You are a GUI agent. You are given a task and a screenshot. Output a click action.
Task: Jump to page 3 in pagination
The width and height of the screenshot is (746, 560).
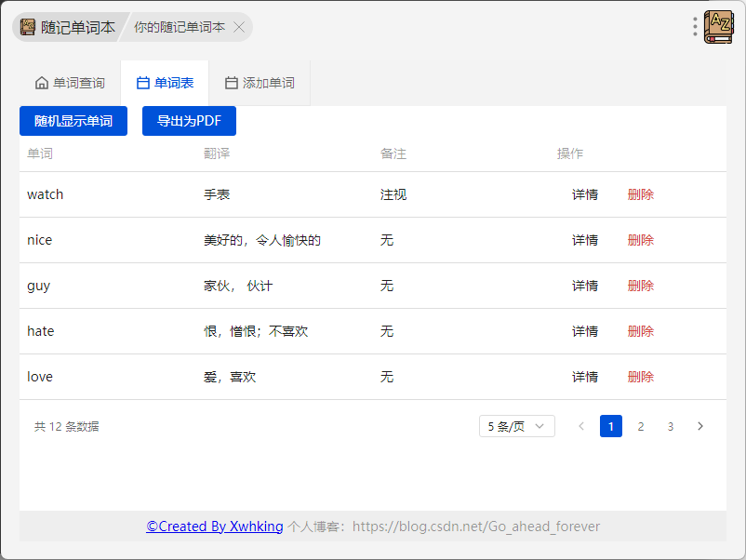pyautogui.click(x=671, y=426)
